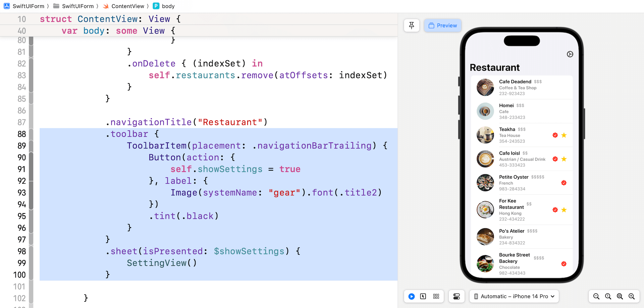
Task: Zoom preview to fit the canvas
Action: pos(620,296)
